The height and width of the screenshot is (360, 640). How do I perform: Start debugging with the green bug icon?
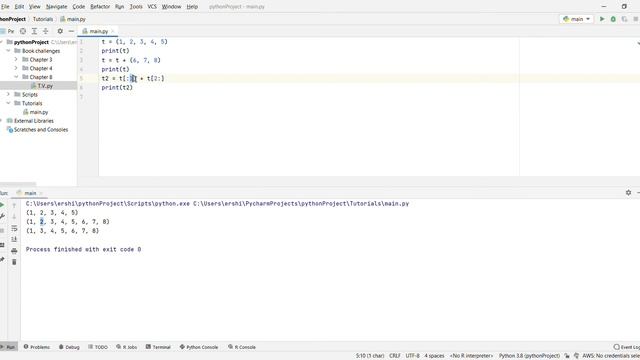tap(613, 19)
